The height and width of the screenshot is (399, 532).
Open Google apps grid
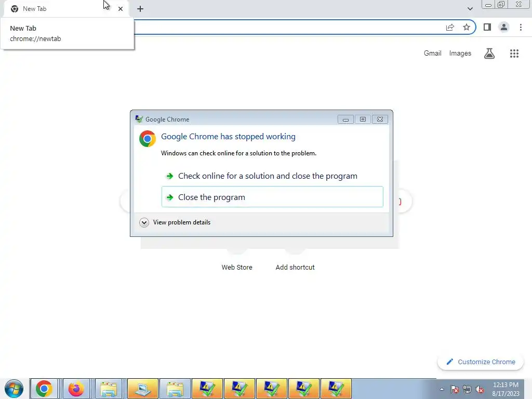[514, 54]
